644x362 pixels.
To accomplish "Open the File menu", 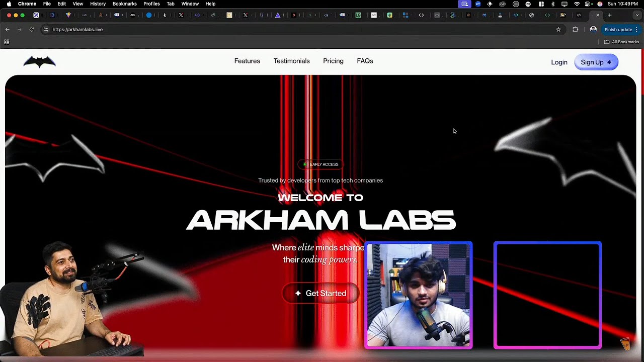I will point(47,4).
